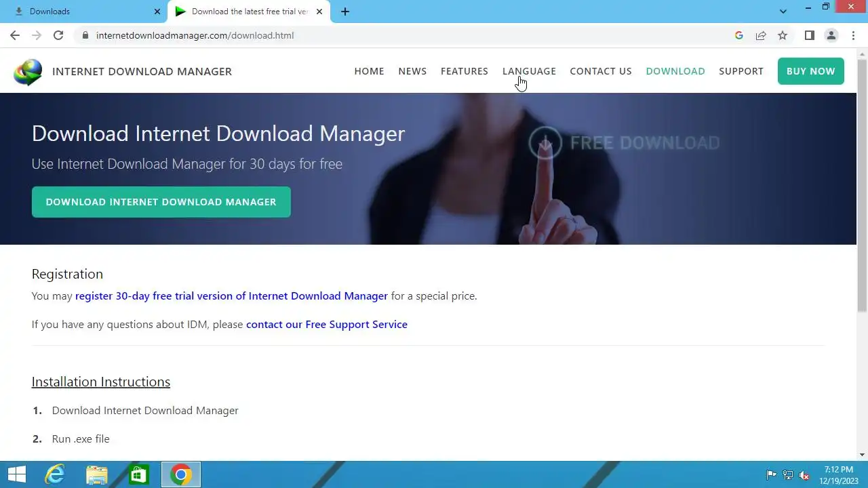This screenshot has width=868, height=488.
Task: Open File Explorer from the taskbar
Action: point(97,474)
